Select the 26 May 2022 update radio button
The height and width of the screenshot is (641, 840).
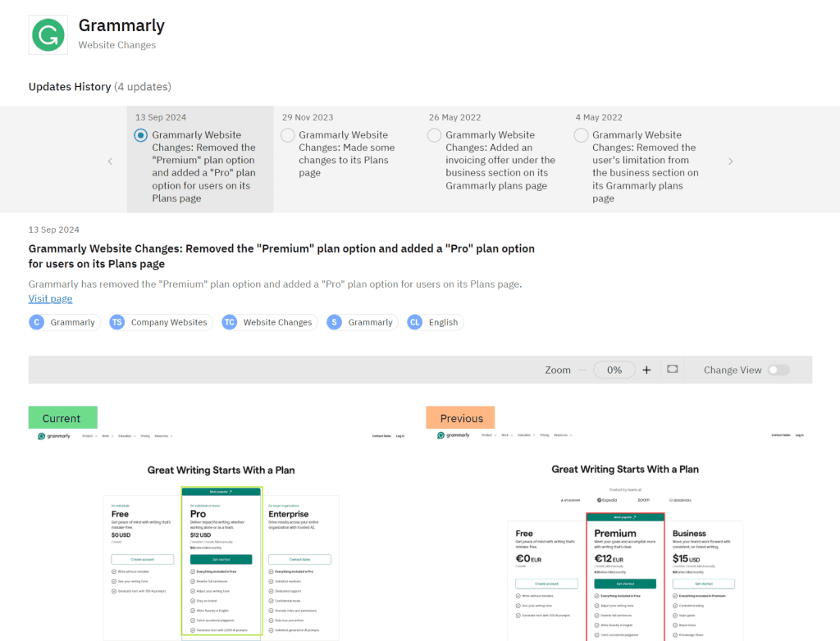[435, 135]
